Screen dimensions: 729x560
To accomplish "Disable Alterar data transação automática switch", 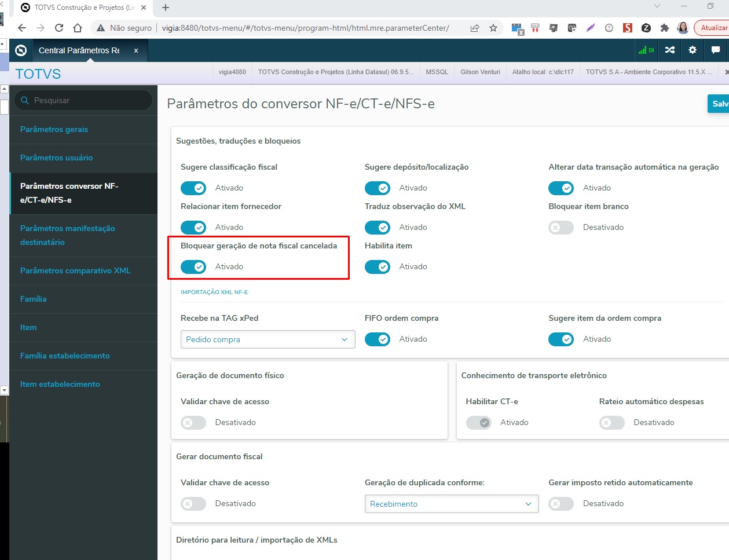I will click(x=561, y=188).
